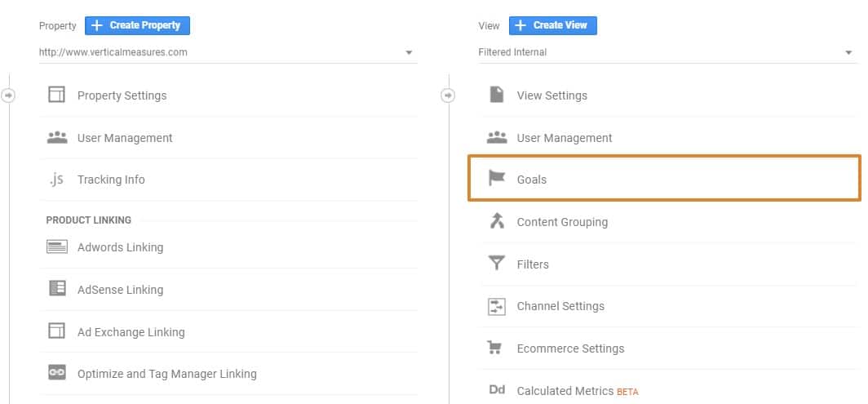The width and height of the screenshot is (868, 404).
Task: Click the Property Settings layout icon
Action: pyautogui.click(x=56, y=95)
